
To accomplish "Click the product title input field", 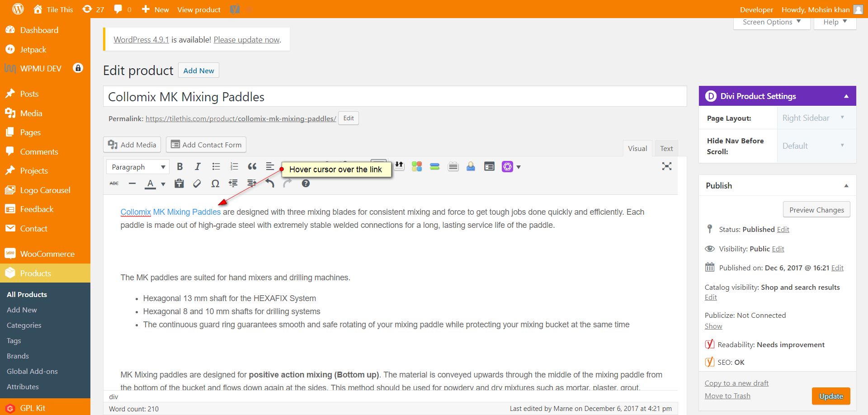I will [395, 97].
